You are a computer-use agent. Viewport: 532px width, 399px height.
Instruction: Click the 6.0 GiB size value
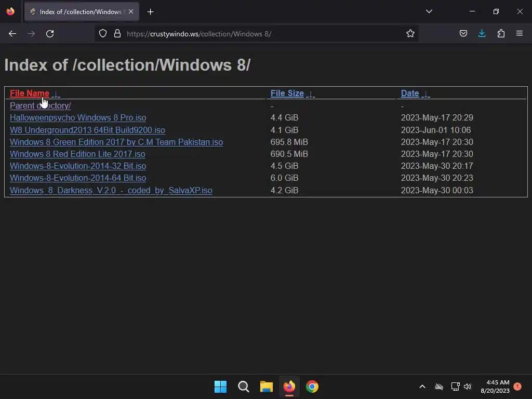[x=284, y=178]
